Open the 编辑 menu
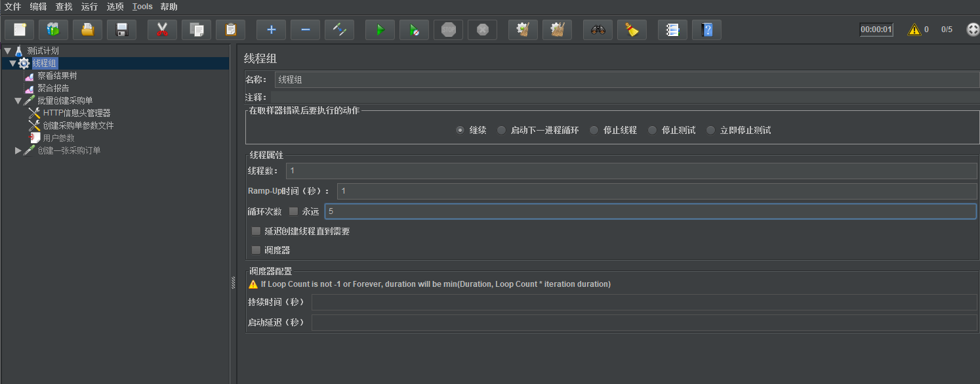Viewport: 980px width, 384px height. pos(38,7)
